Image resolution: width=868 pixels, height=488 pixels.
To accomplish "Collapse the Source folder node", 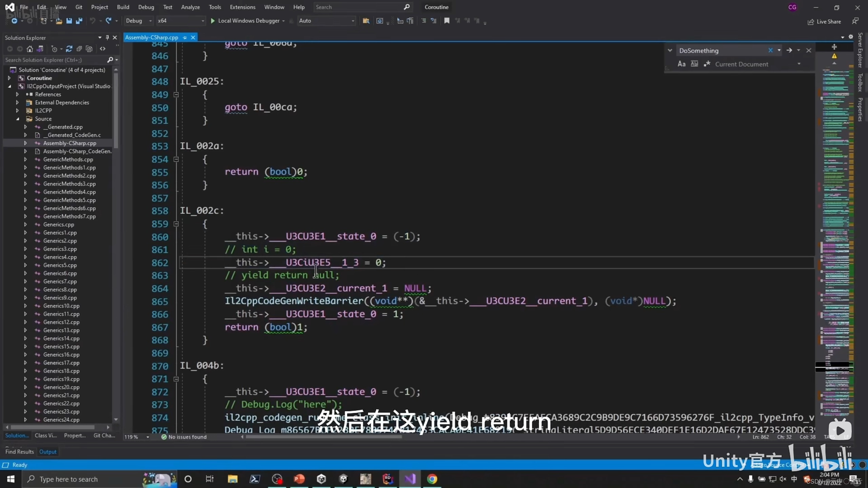I will pos(17,119).
